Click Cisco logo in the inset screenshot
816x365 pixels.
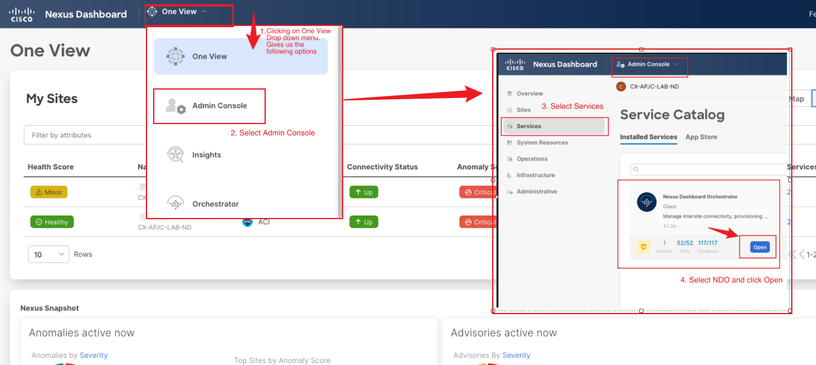[x=515, y=65]
